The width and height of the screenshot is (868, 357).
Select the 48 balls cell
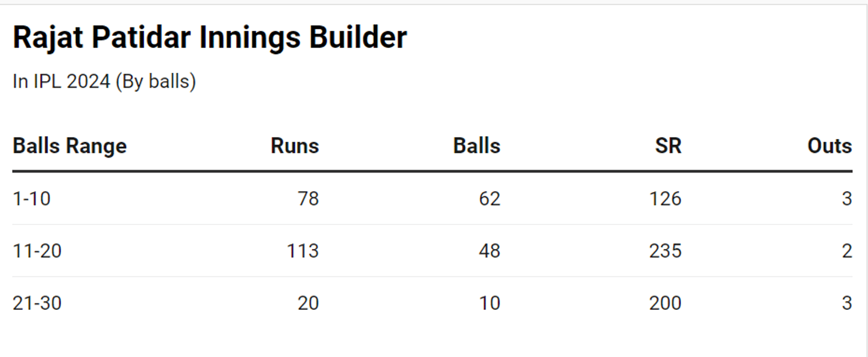click(x=489, y=251)
